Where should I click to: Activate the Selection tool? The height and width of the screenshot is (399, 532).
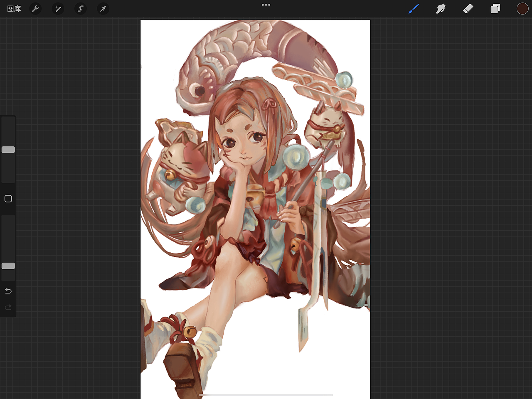pos(81,9)
